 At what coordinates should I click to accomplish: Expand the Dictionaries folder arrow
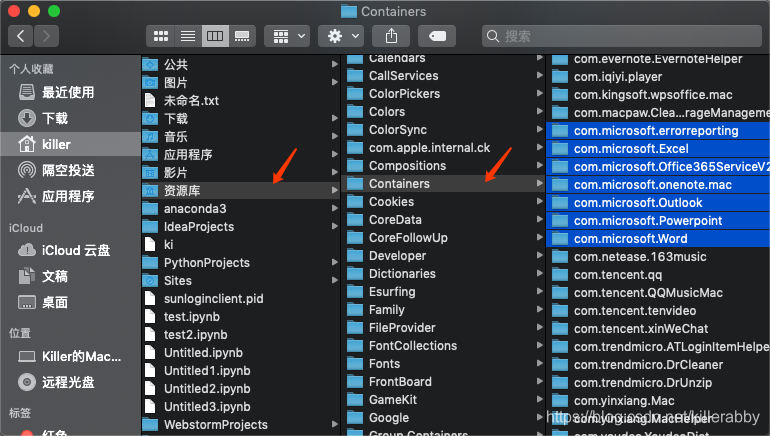[x=539, y=273]
